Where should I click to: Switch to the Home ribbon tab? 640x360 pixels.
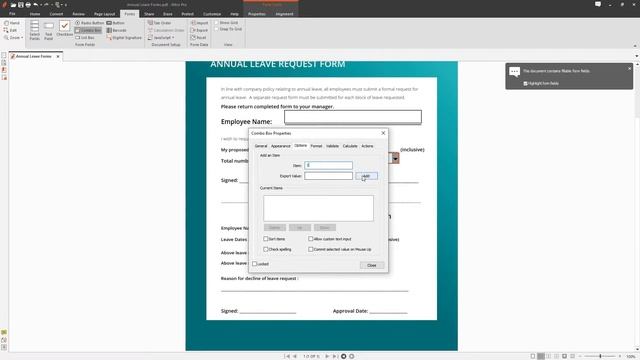pyautogui.click(x=35, y=14)
